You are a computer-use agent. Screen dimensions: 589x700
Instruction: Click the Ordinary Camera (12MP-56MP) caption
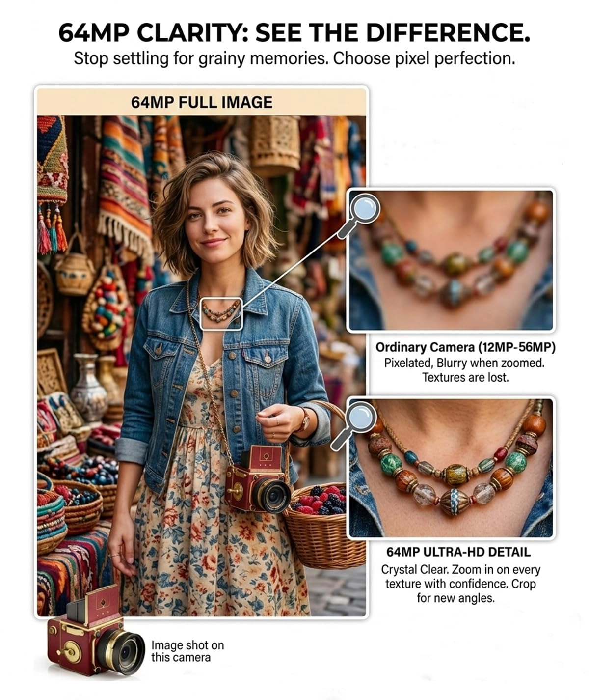tap(465, 347)
